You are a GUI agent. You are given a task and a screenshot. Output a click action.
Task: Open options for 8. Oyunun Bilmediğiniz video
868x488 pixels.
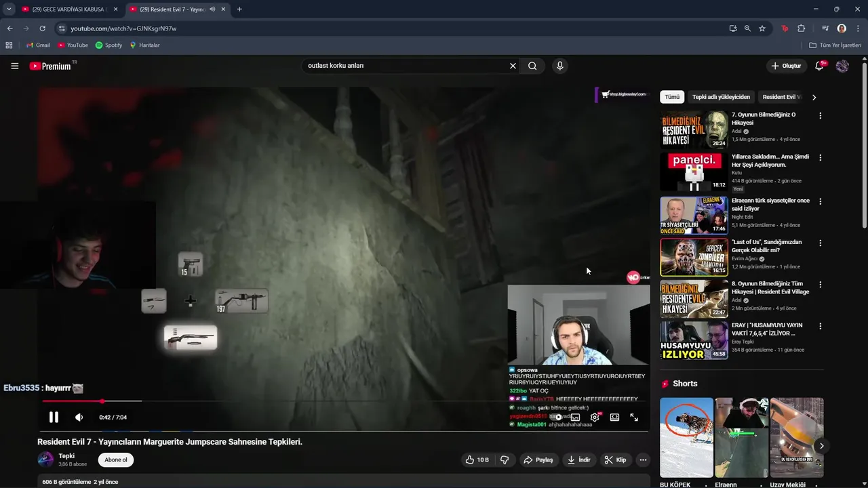(x=820, y=285)
